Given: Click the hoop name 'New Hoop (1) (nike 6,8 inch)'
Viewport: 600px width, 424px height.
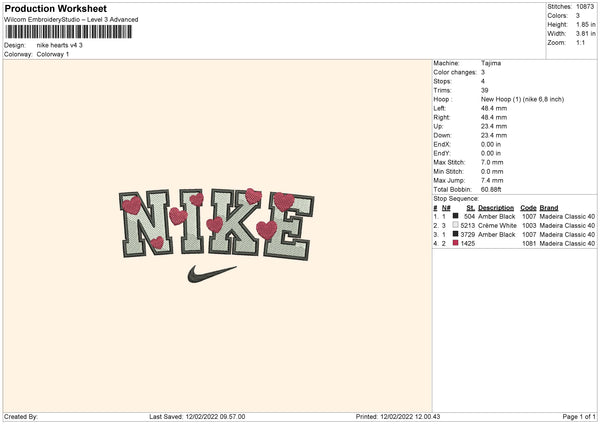Looking at the screenshot, I should coord(522,99).
